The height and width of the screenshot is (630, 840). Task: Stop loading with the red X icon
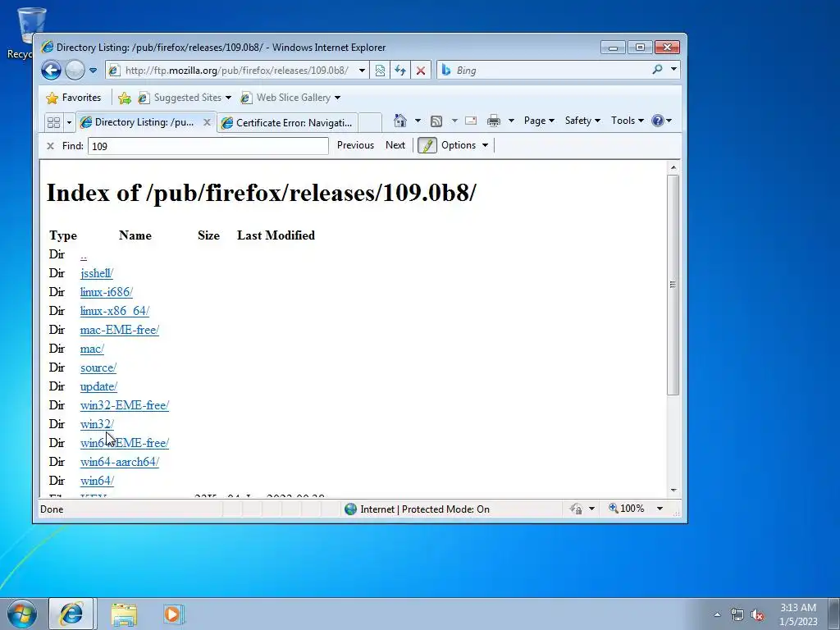pyautogui.click(x=421, y=71)
